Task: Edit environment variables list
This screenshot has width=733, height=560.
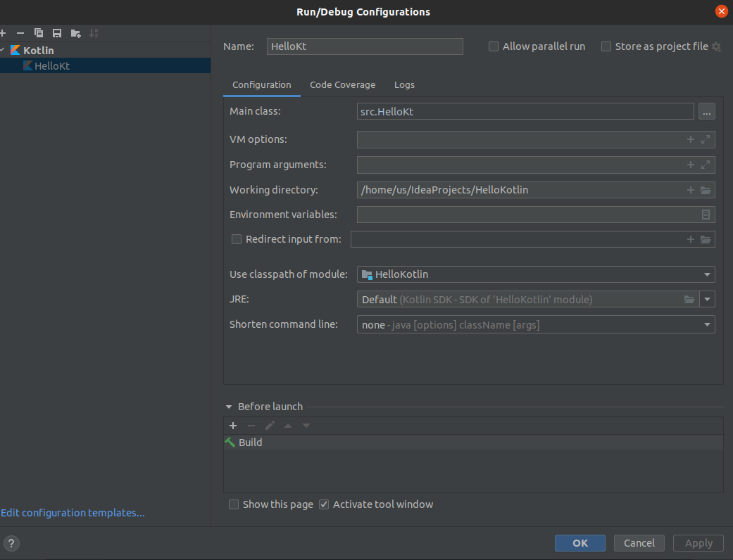Action: [706, 215]
